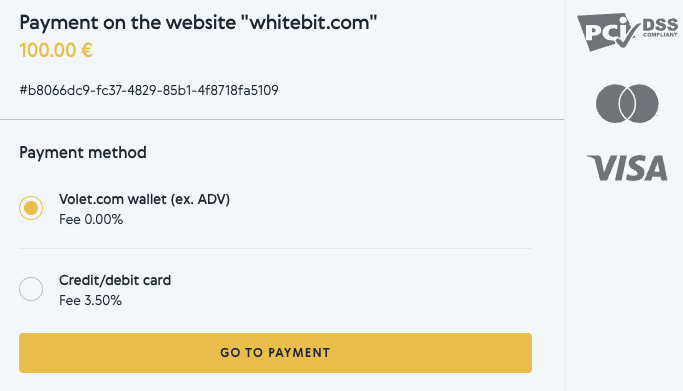Screen dimensions: 683x391
Task: Choose the Credit/debit card label text
Action: 115,280
